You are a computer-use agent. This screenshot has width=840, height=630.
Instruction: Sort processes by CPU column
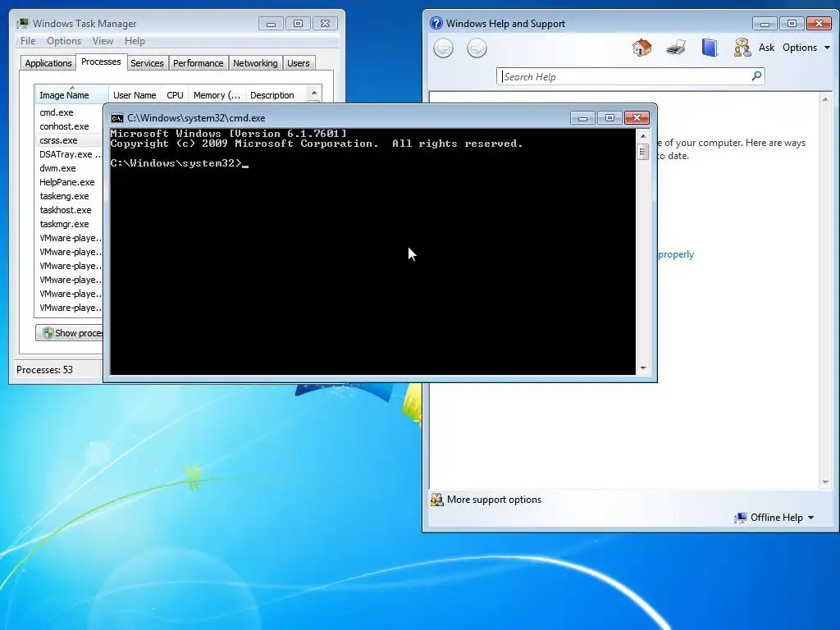[175, 95]
